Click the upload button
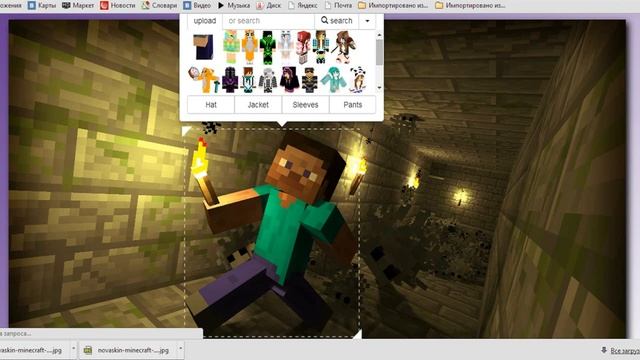 204,21
